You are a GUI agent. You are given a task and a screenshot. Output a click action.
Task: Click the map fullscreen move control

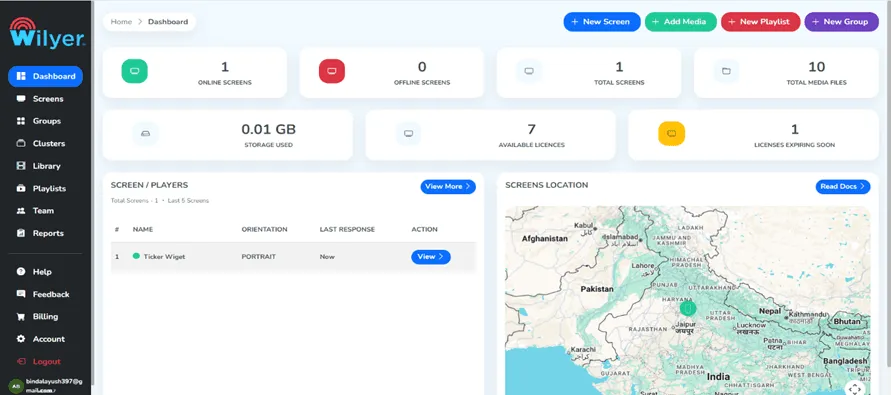coord(856,389)
